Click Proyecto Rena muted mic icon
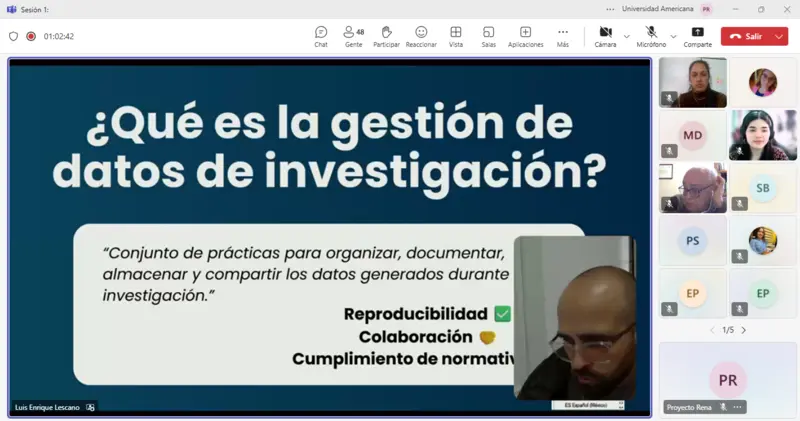This screenshot has width=800, height=421. click(723, 407)
